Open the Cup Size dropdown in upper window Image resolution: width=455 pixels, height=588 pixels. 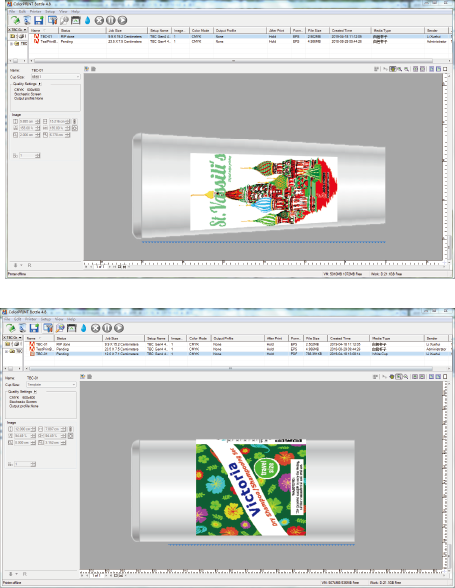[x=56, y=77]
